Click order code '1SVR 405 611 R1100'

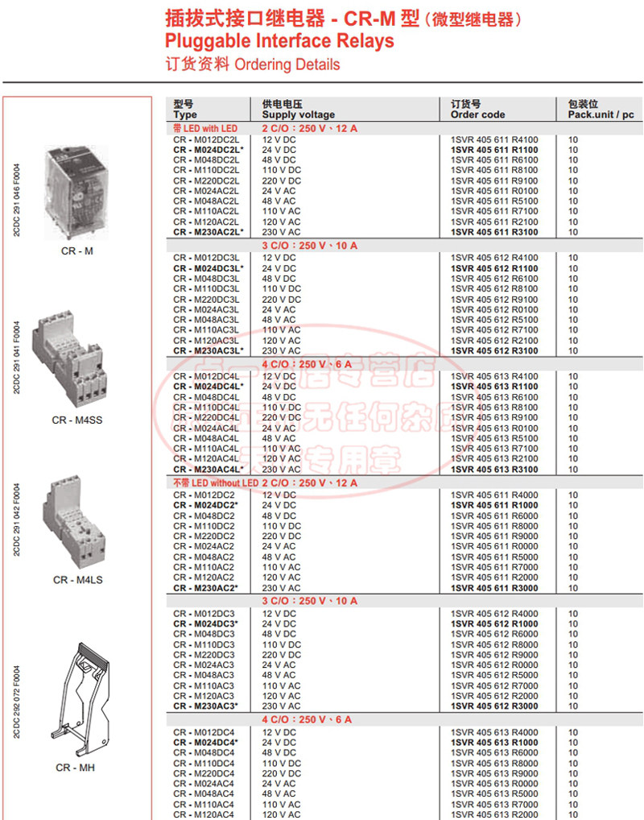click(x=494, y=150)
